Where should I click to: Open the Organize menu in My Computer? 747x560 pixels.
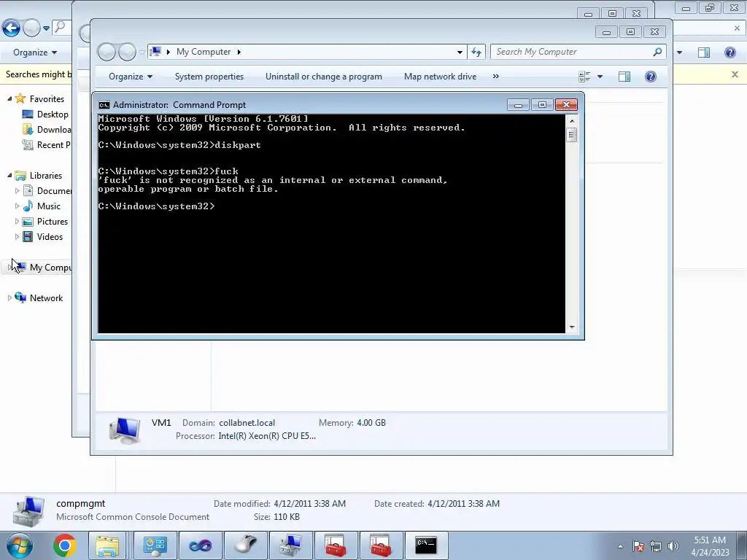(x=130, y=77)
